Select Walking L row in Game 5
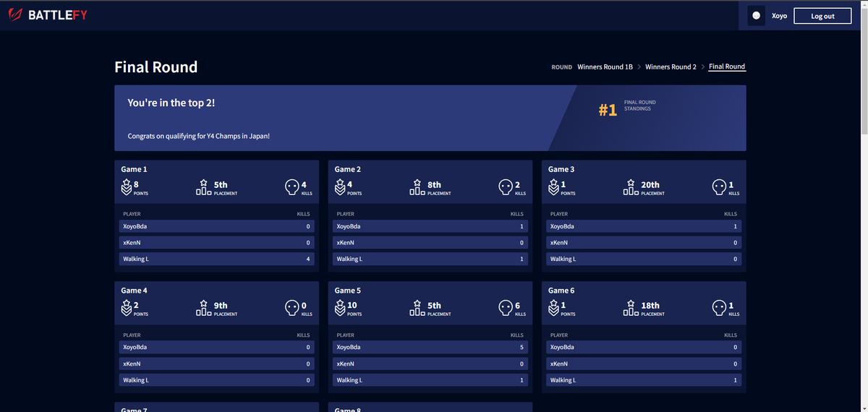This screenshot has height=412, width=868. pyautogui.click(x=430, y=380)
